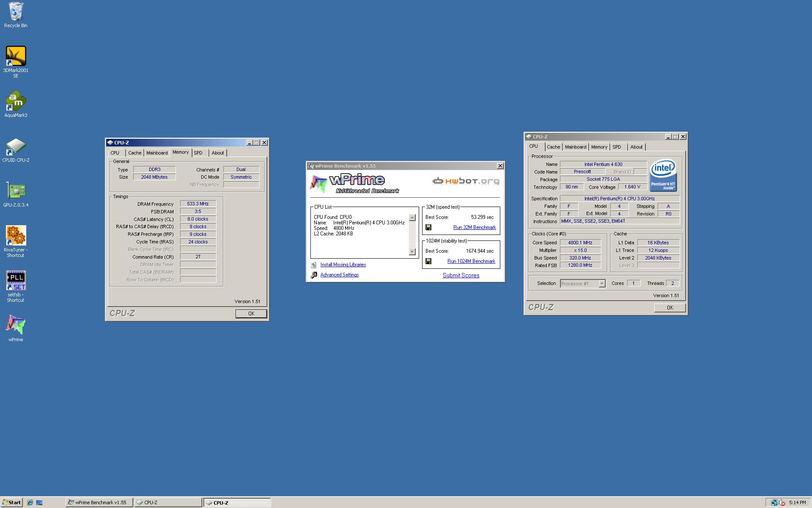This screenshot has width=812, height=508.
Task: Select Memory tab in left CPU-Z window
Action: [x=181, y=152]
